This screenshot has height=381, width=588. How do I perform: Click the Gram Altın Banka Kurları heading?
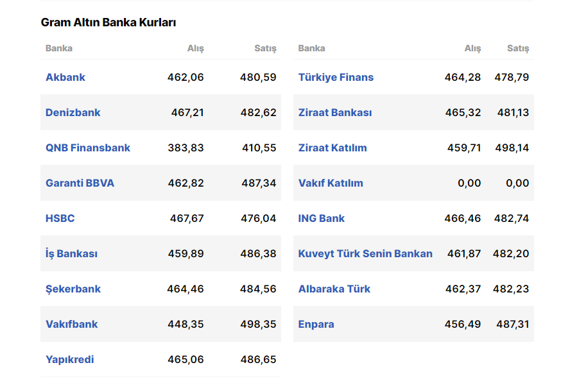[108, 22]
